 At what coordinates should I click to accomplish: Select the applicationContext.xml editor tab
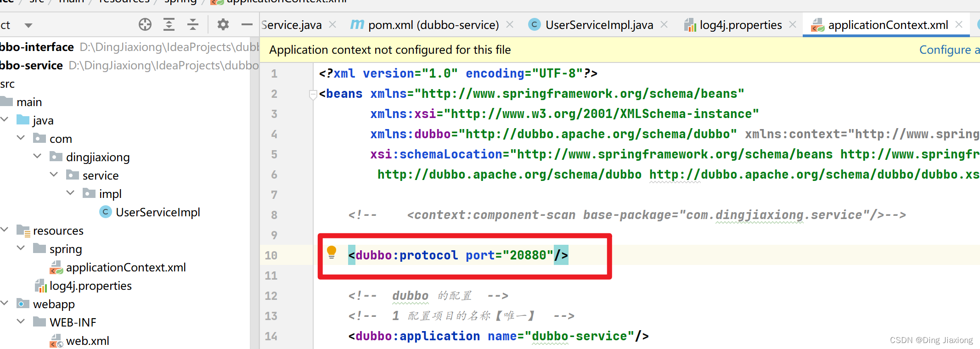[x=888, y=25]
